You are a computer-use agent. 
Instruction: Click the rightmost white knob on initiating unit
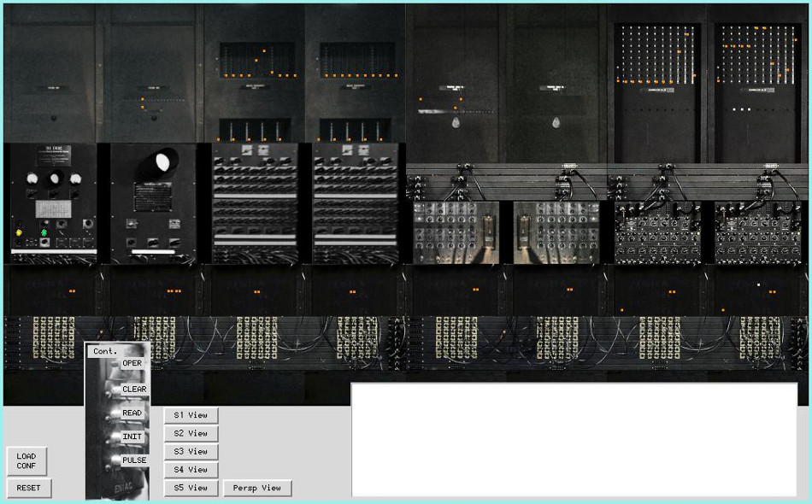coord(76,179)
